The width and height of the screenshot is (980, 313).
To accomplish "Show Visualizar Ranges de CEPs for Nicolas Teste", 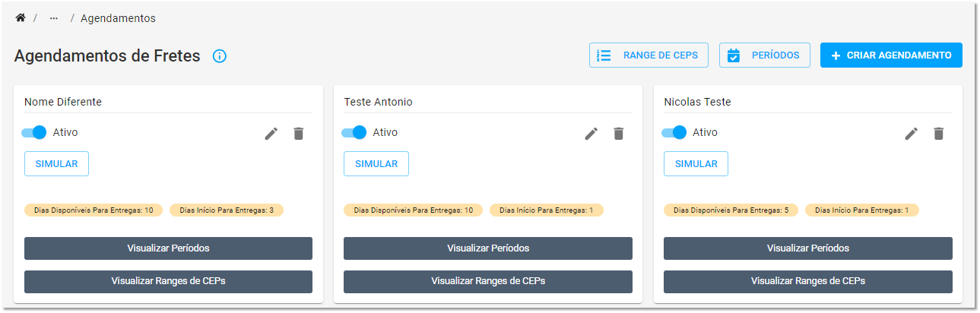I will tap(808, 282).
